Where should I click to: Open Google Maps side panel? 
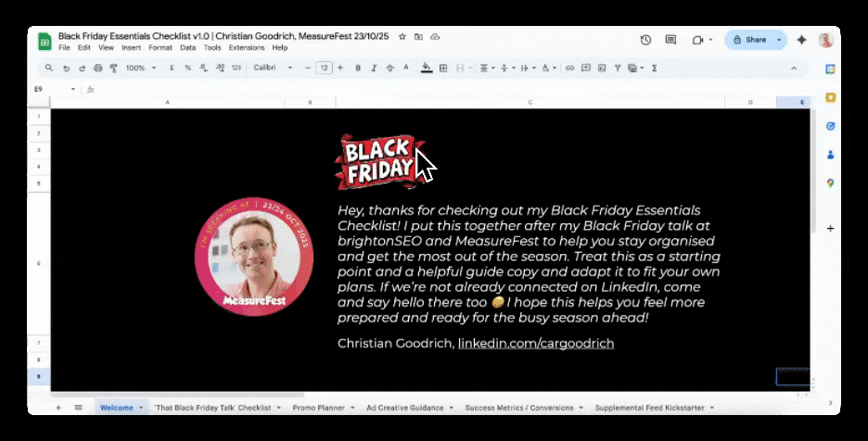[830, 183]
